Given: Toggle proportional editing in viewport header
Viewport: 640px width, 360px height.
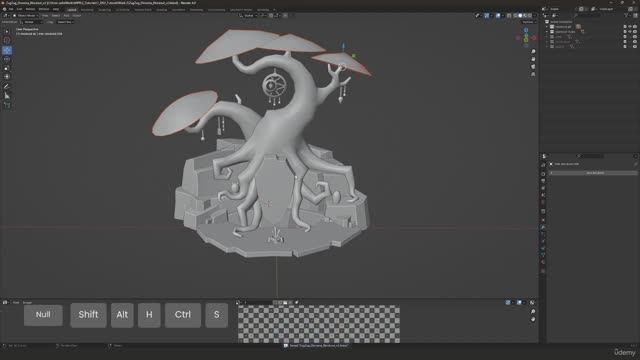Looking at the screenshot, I should [285, 16].
